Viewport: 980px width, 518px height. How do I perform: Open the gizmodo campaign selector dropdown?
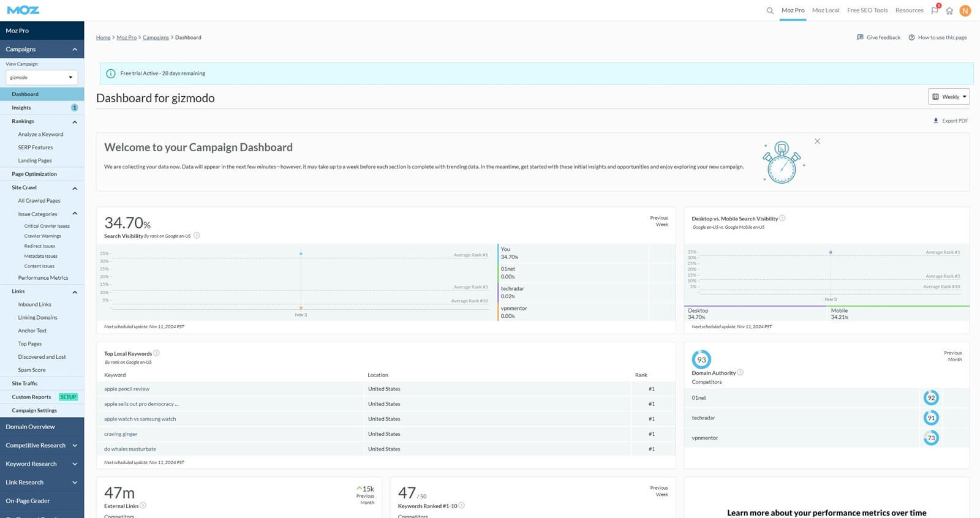coord(42,78)
